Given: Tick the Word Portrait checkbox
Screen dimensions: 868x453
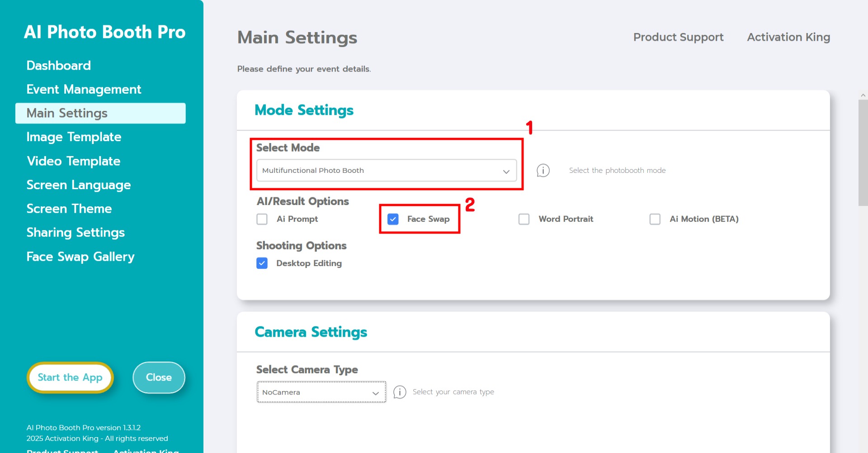Looking at the screenshot, I should pos(524,219).
